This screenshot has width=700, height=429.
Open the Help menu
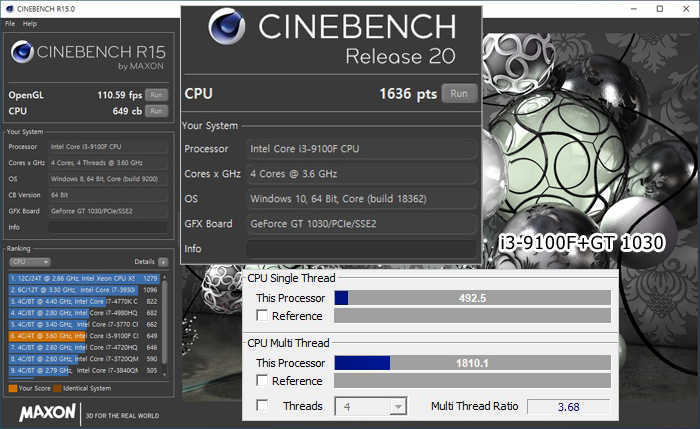[x=30, y=24]
